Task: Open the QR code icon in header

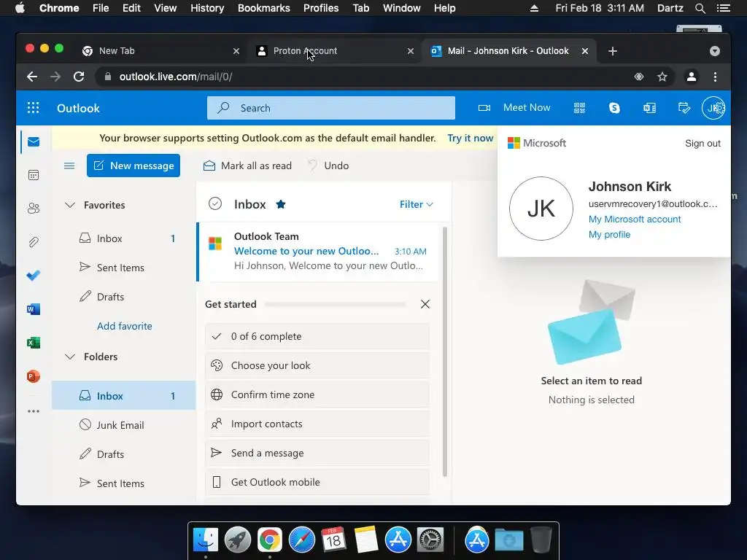Action: pos(579,108)
